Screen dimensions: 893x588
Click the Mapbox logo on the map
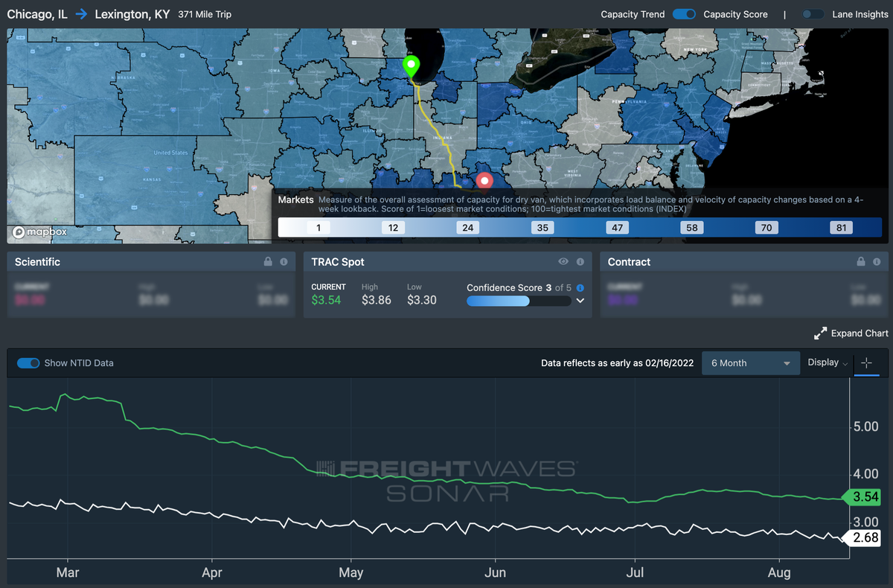(x=40, y=231)
